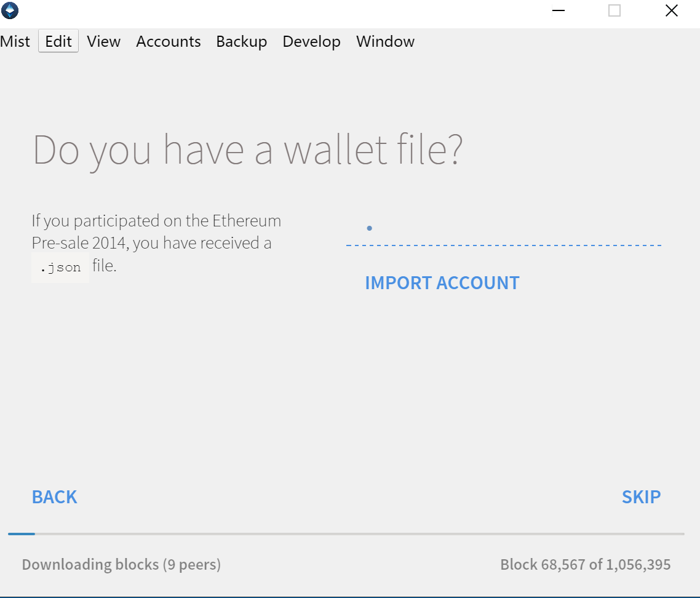Open the Edit menu

point(58,41)
